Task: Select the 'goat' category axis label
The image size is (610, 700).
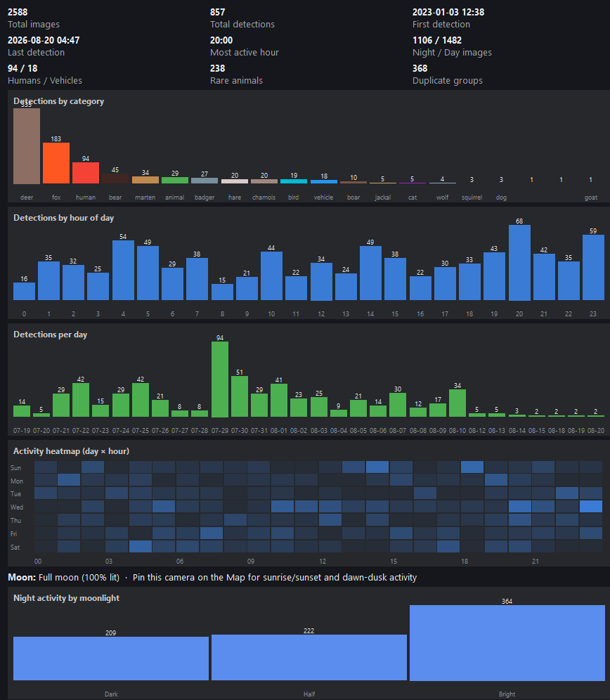Action: click(591, 197)
